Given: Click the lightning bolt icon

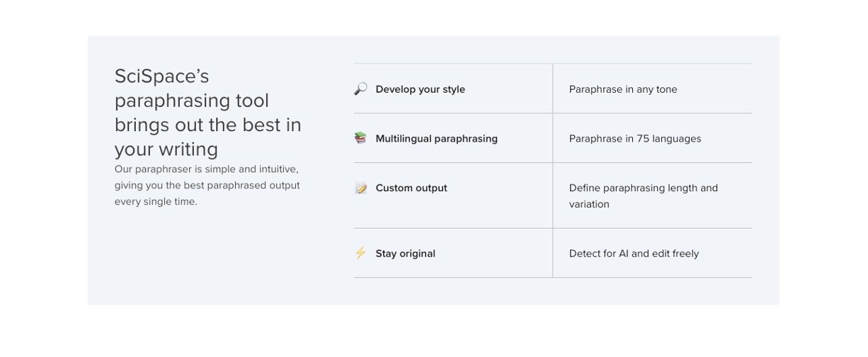Looking at the screenshot, I should tap(360, 253).
